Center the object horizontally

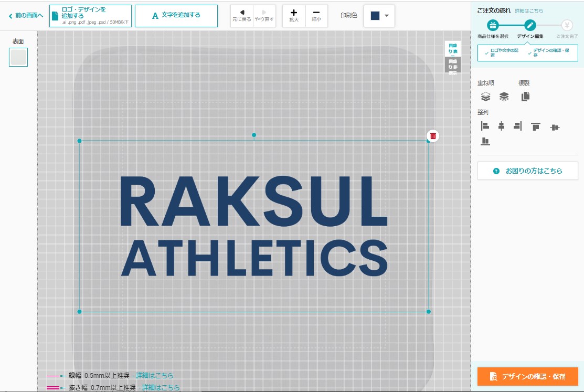coord(501,126)
